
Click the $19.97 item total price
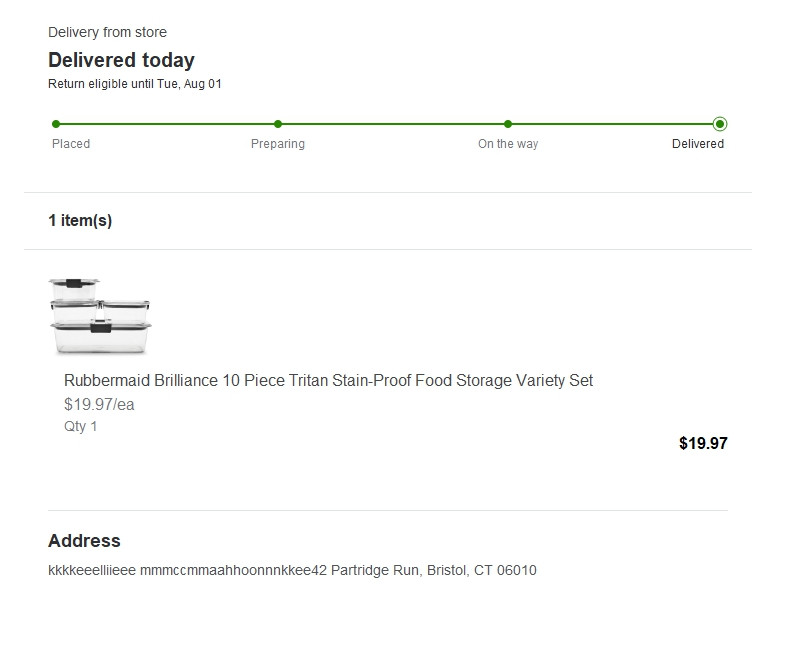(703, 443)
